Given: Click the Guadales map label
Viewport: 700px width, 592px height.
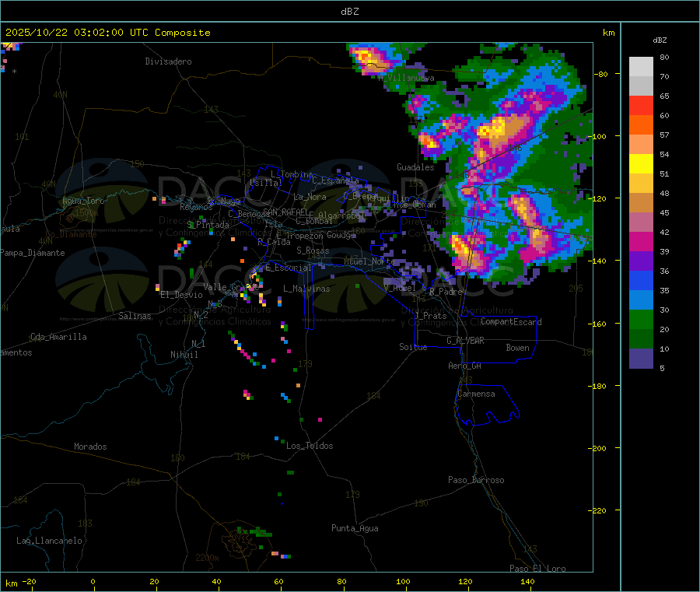Looking at the screenshot, I should [x=415, y=167].
